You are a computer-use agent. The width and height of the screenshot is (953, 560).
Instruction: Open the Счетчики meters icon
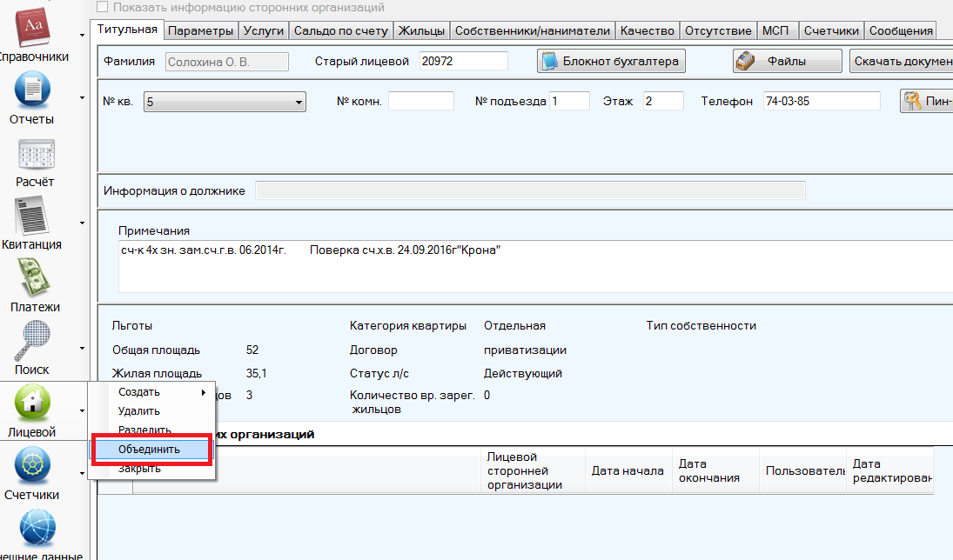(x=33, y=467)
